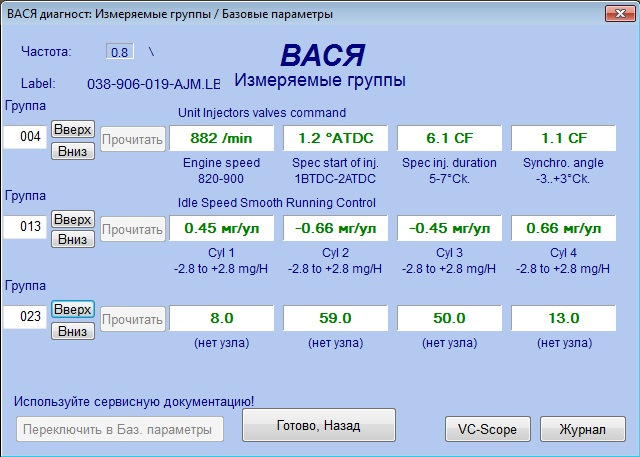Click Прочитать button for group 013

coord(133,229)
